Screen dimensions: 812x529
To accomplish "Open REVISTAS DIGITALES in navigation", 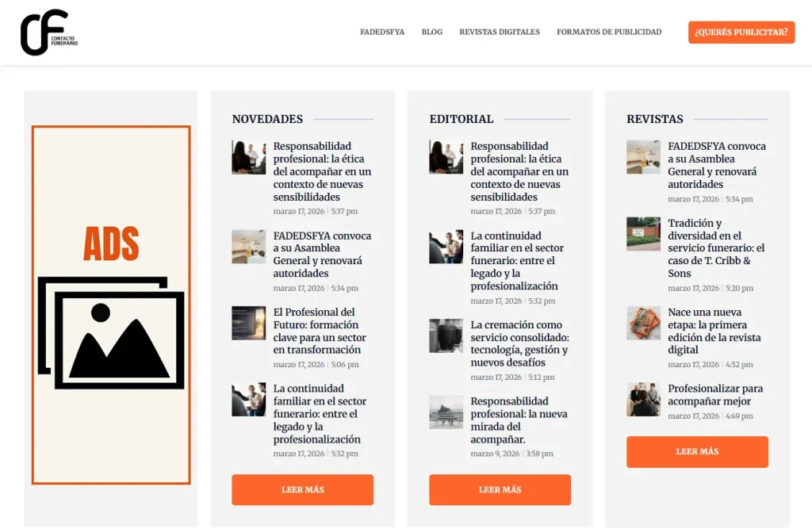I will pyautogui.click(x=500, y=33).
